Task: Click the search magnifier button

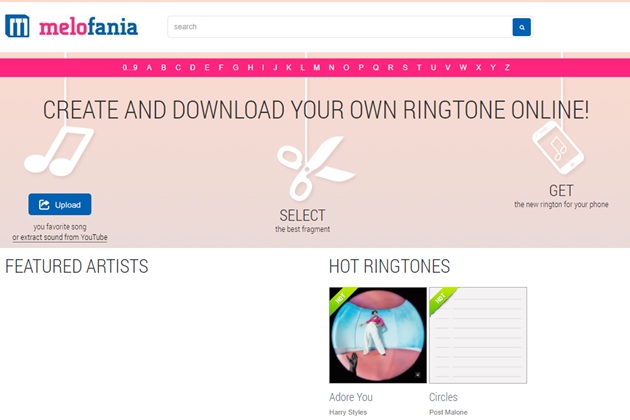Action: (x=521, y=27)
